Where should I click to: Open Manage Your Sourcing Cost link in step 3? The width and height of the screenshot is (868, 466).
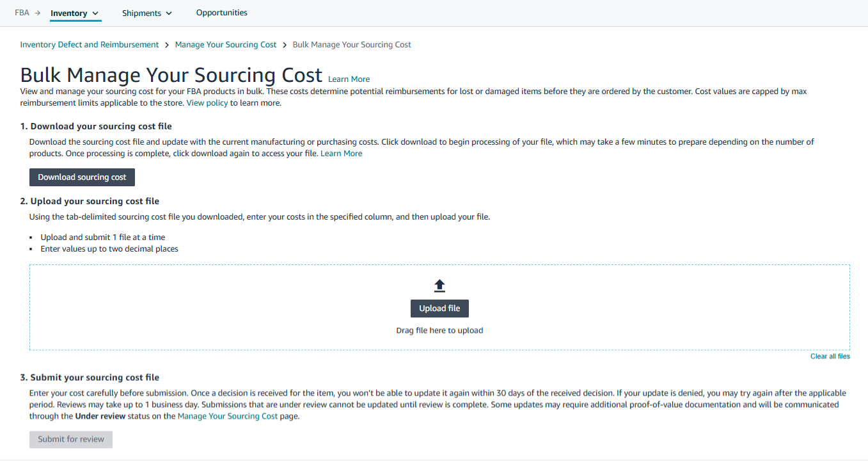point(227,416)
